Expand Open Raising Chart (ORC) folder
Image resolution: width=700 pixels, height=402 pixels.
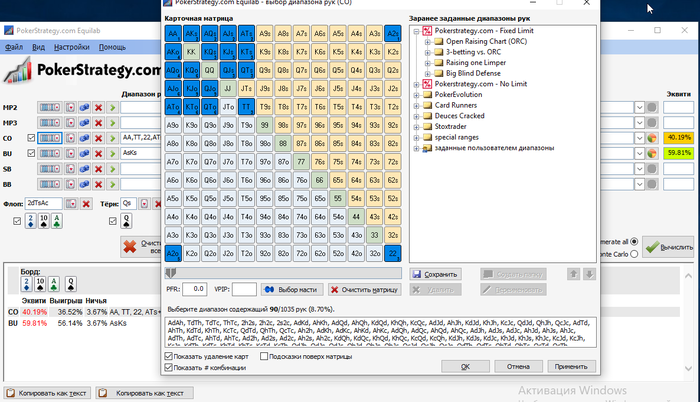pos(427,42)
